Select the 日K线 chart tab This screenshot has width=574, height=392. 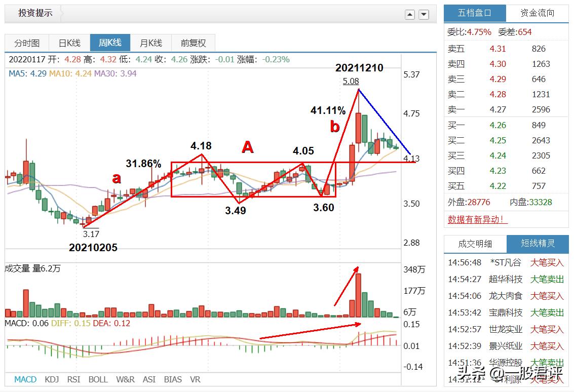pyautogui.click(x=69, y=43)
